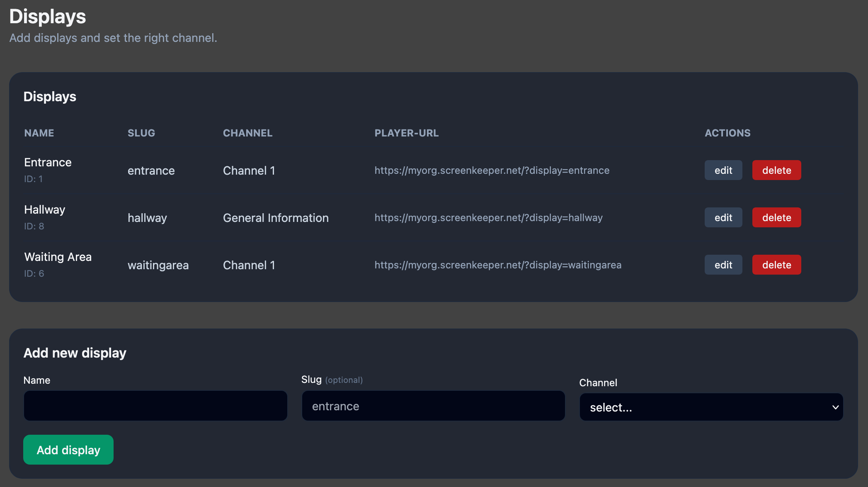The width and height of the screenshot is (868, 487).
Task: Delete the Entrance display
Action: coord(776,170)
